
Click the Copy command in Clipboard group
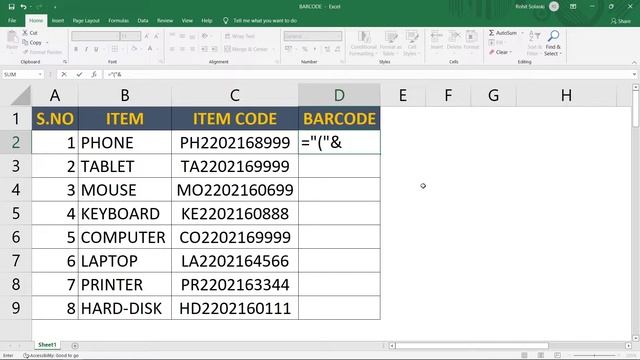pos(32,42)
